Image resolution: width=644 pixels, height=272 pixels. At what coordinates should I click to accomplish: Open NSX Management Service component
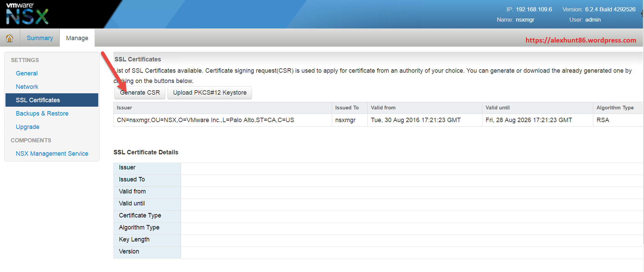click(52, 154)
